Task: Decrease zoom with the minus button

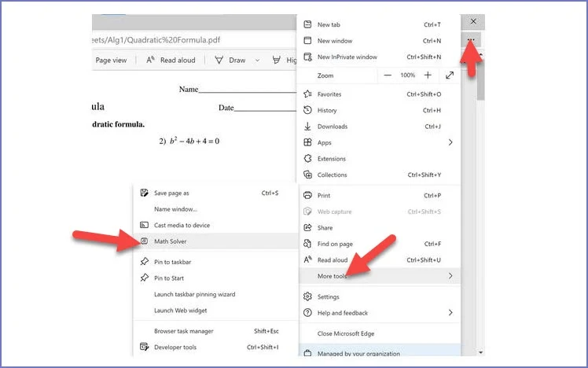Action: [388, 75]
